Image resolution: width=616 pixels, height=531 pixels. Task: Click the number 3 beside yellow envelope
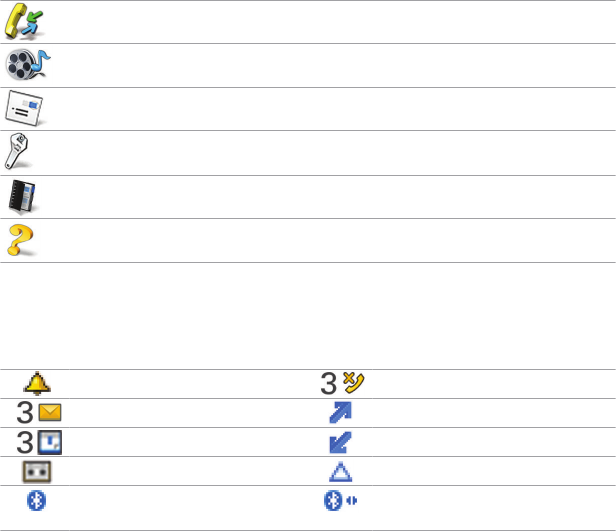pos(24,412)
